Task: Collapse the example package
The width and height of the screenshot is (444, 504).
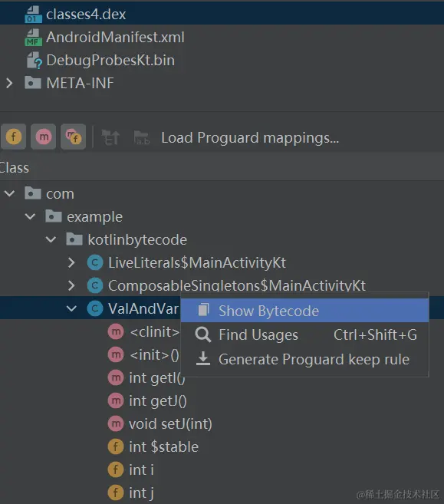Action: point(30,216)
